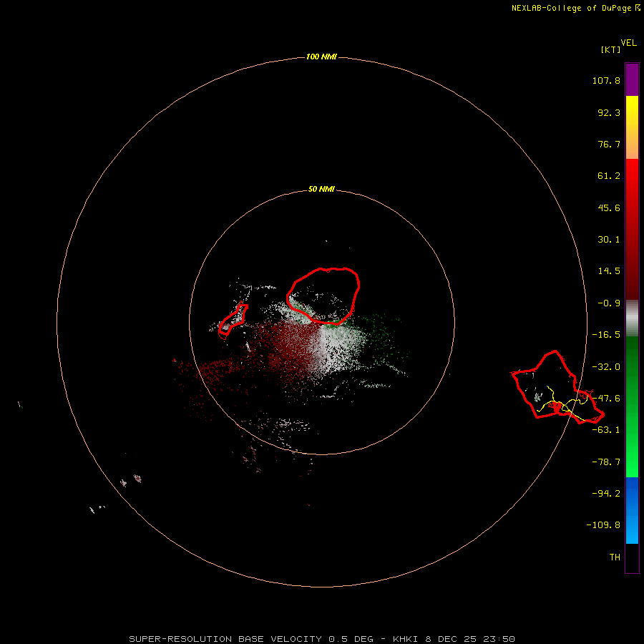Click the Super-Resolution Base Velocity caption text
Image resolution: width=644 pixels, height=644 pixels.
(x=321, y=639)
